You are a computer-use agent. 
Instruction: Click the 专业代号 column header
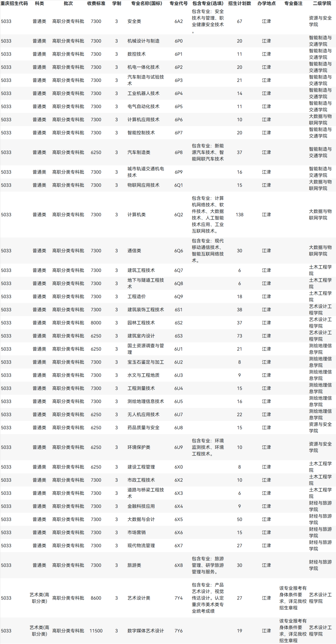(179, 3)
